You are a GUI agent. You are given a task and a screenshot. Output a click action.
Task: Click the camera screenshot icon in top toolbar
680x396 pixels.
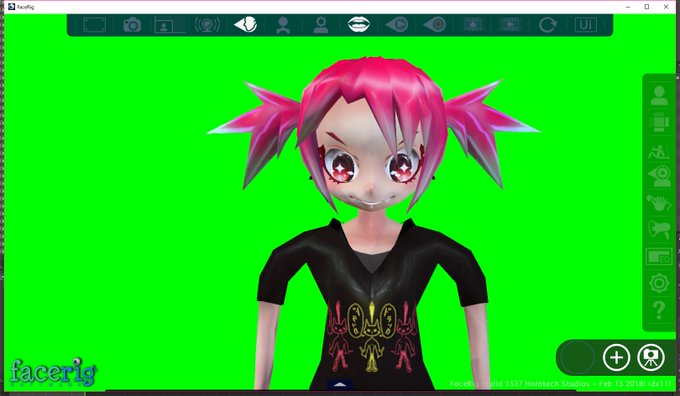[132, 25]
